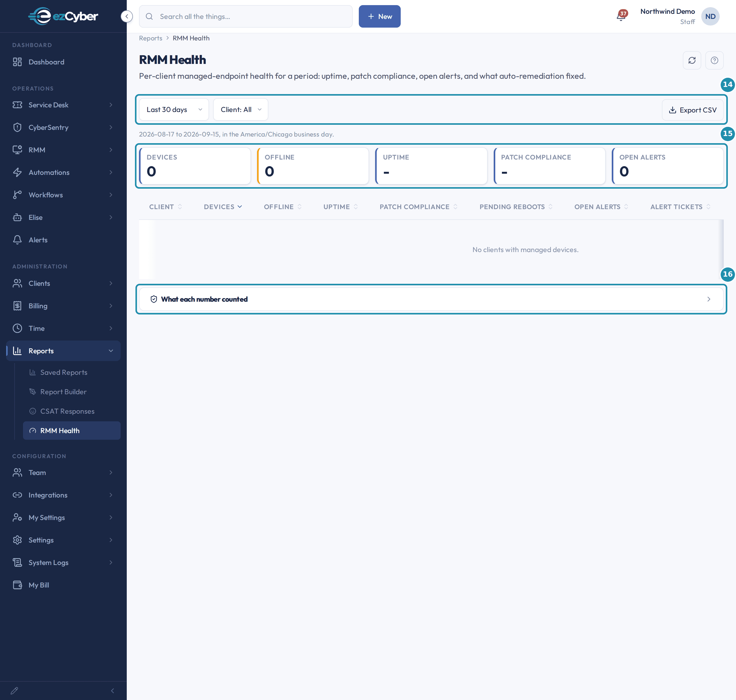Sort table by Patch Compliance column

point(419,207)
